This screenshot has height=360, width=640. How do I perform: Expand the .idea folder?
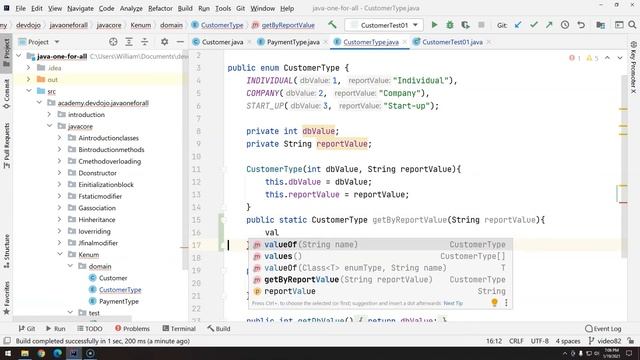[29, 68]
